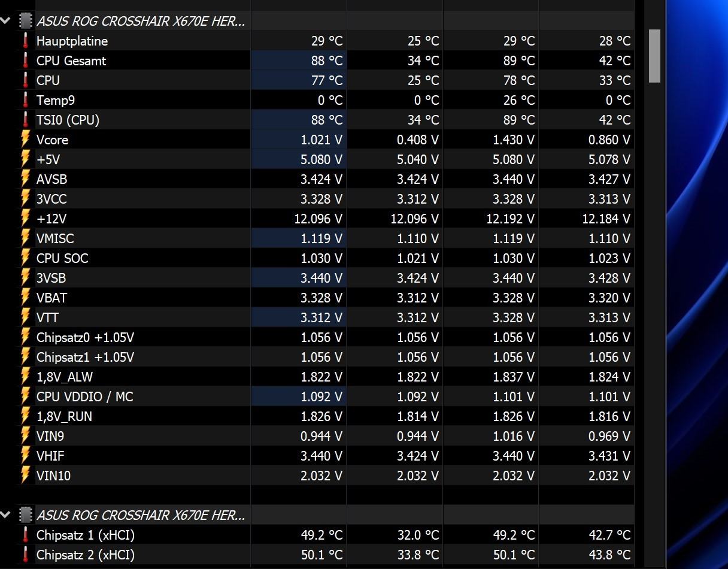Click lightning bolt icon beside Vcore
This screenshot has height=569, width=728.
point(25,140)
